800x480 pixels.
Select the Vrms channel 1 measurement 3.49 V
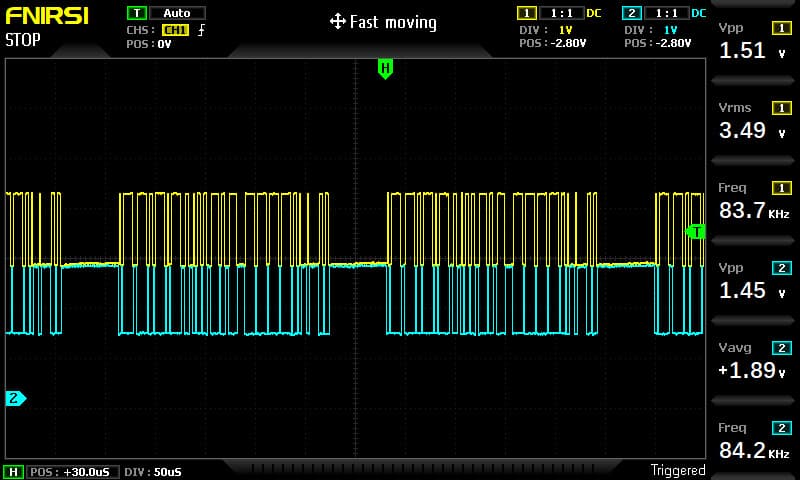click(x=753, y=122)
